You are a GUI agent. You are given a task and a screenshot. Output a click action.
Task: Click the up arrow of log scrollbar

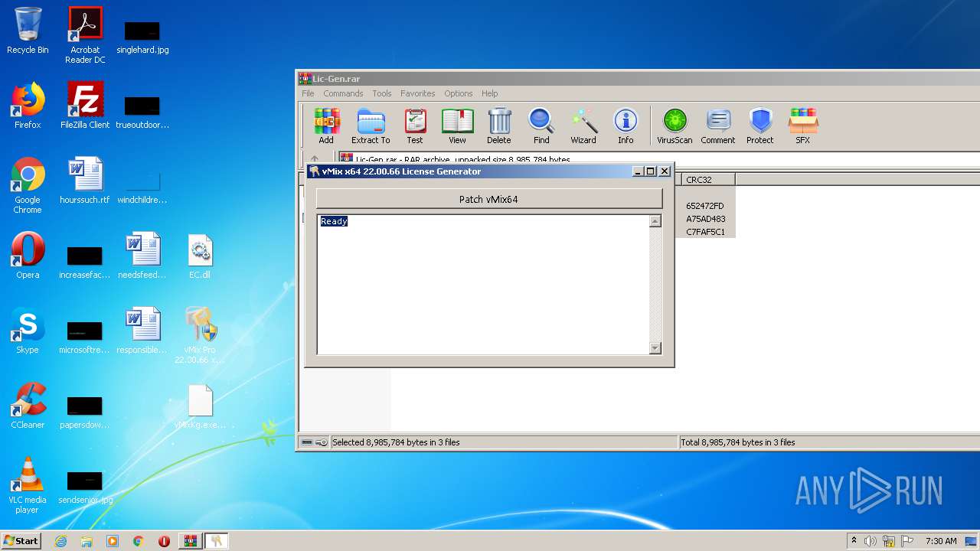(655, 221)
